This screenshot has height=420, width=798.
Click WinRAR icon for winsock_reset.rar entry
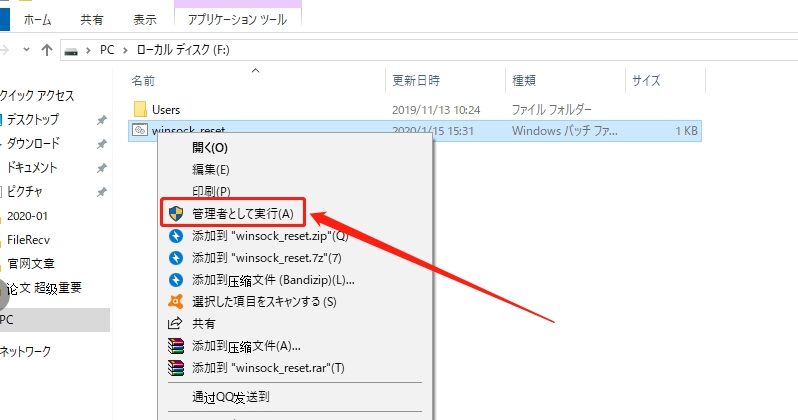(x=176, y=368)
